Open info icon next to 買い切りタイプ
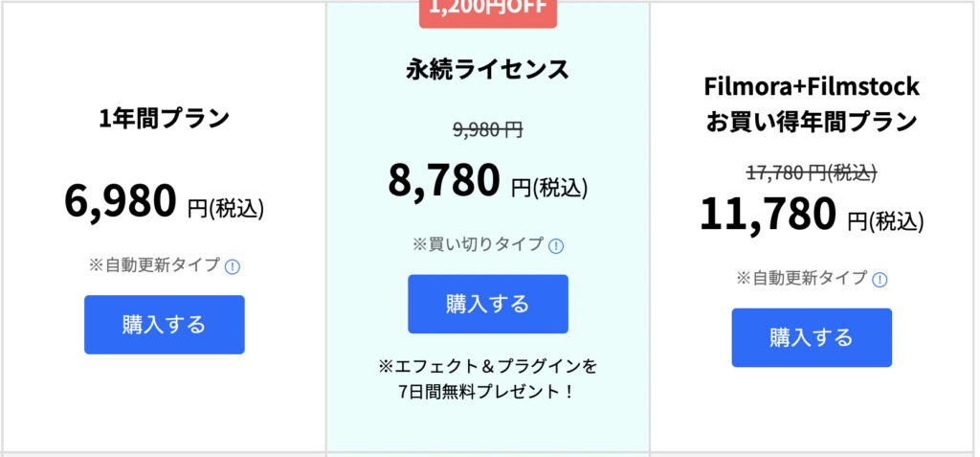This screenshot has width=980, height=457. [x=556, y=246]
